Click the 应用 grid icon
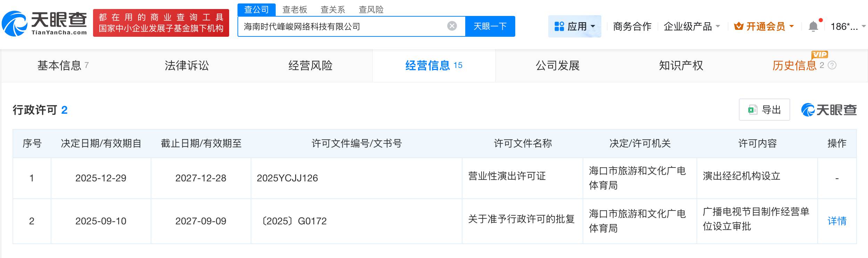This screenshot has height=258, width=868. (559, 26)
